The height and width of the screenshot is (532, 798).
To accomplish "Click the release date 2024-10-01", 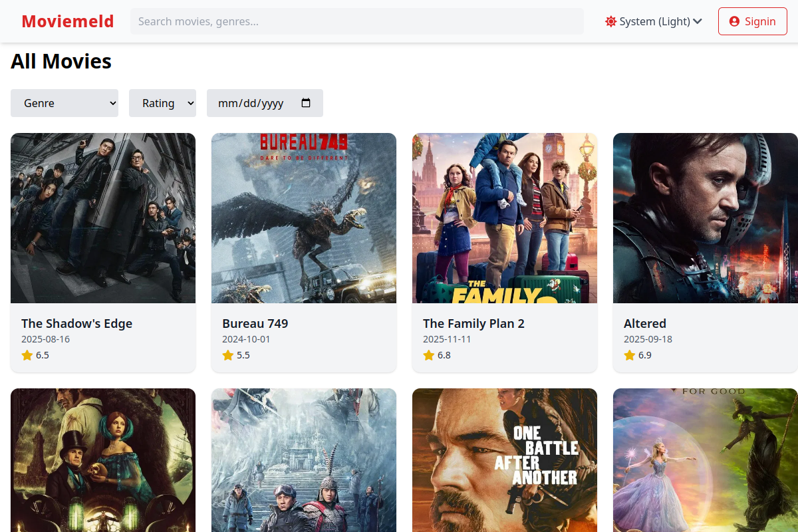I will tap(246, 339).
